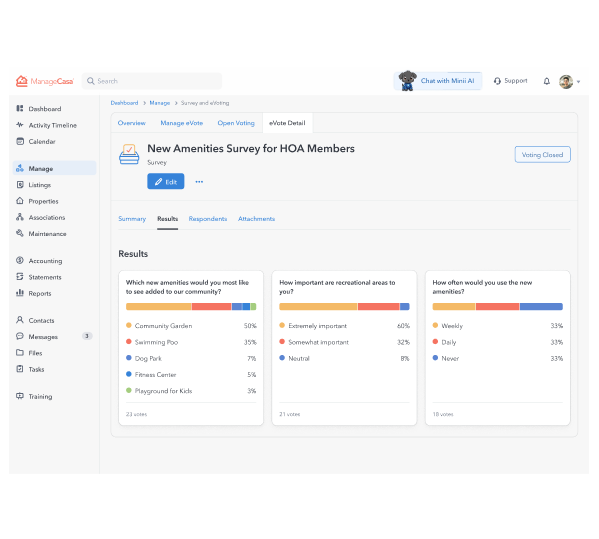Click the Survey and eVoting breadcrumb
The image size is (599, 539).
point(205,103)
